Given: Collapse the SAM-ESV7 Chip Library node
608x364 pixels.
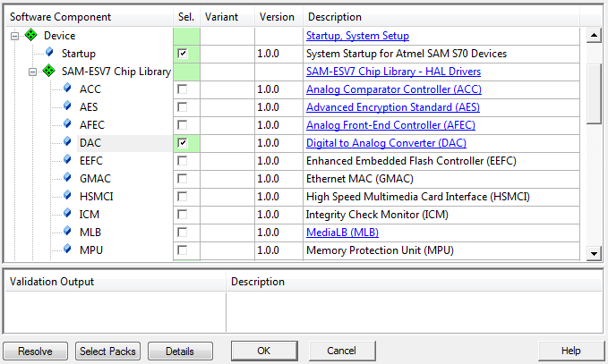Looking at the screenshot, I should pyautogui.click(x=33, y=72).
